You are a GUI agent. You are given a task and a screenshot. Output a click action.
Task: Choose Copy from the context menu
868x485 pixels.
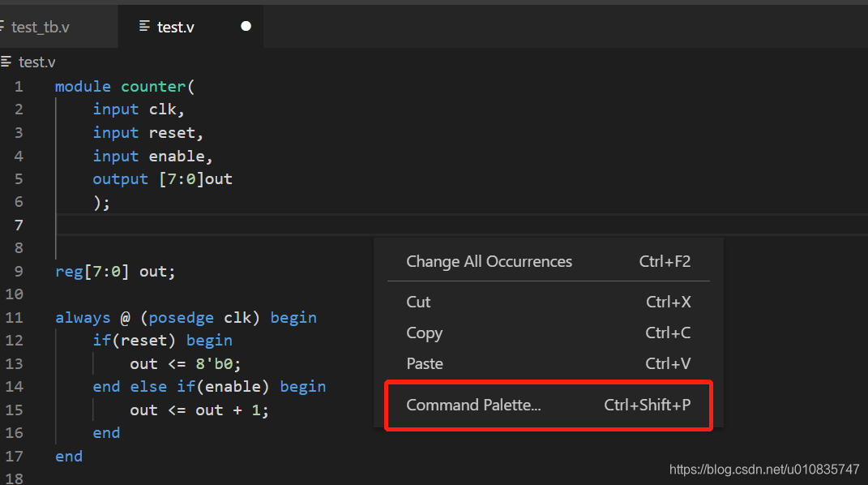point(424,333)
